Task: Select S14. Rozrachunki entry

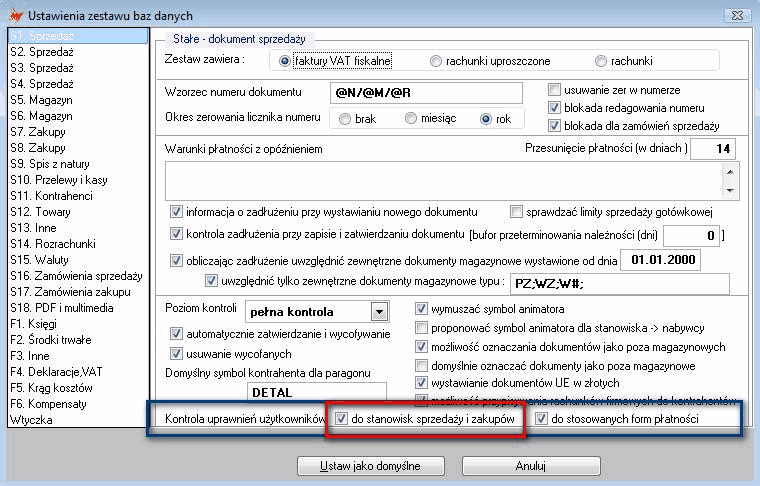Action: [79, 244]
